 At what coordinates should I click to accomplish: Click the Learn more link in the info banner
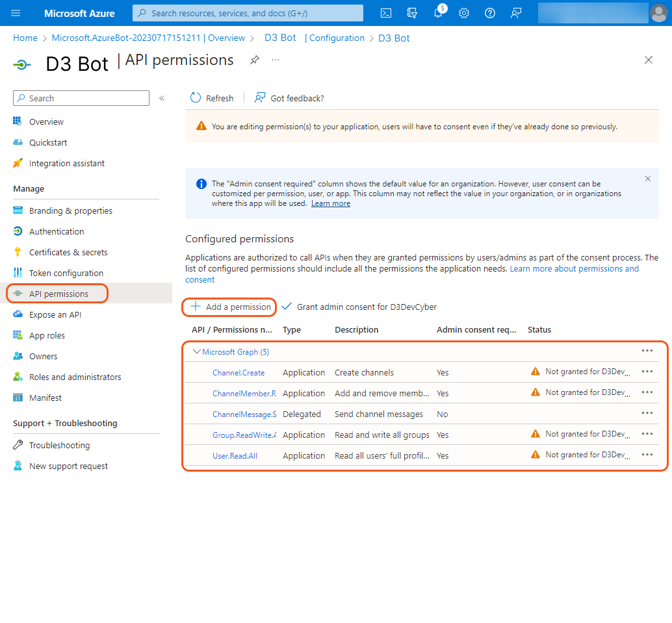[330, 203]
